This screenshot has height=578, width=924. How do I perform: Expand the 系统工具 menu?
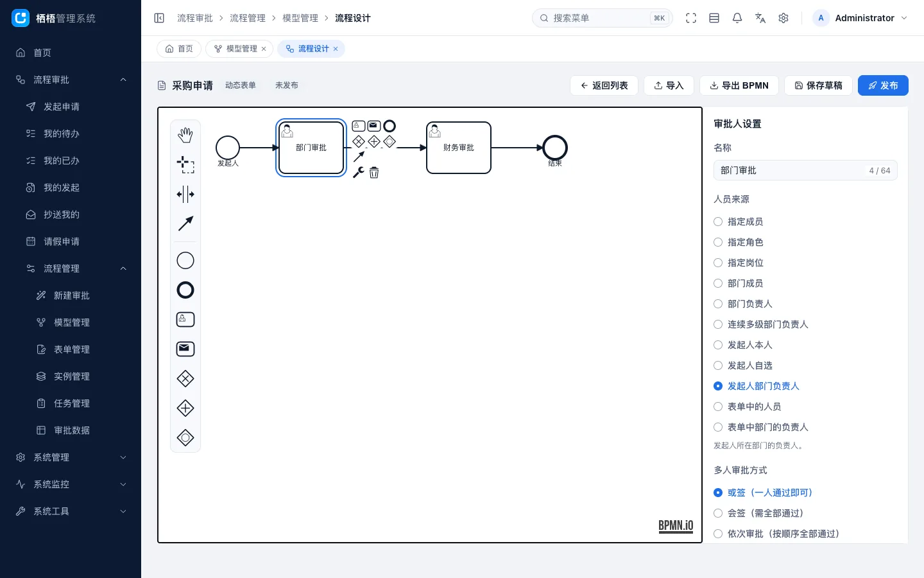pos(71,511)
